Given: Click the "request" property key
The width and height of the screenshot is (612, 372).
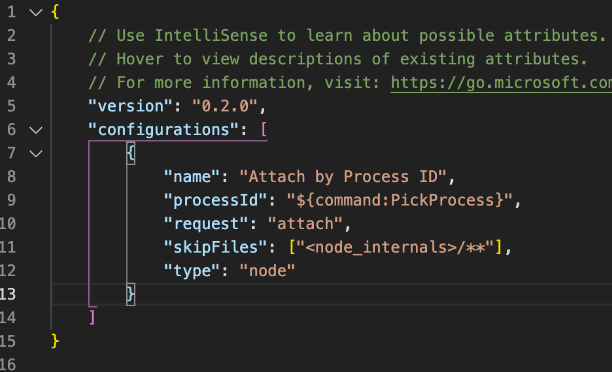Looking at the screenshot, I should point(206,224).
